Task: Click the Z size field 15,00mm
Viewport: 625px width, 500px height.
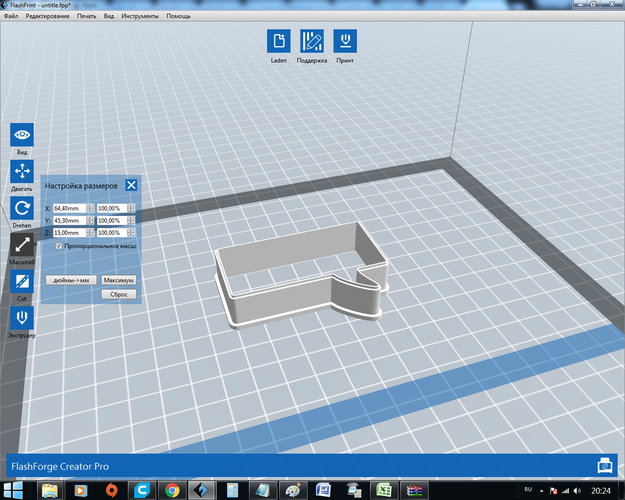Action: click(x=70, y=232)
